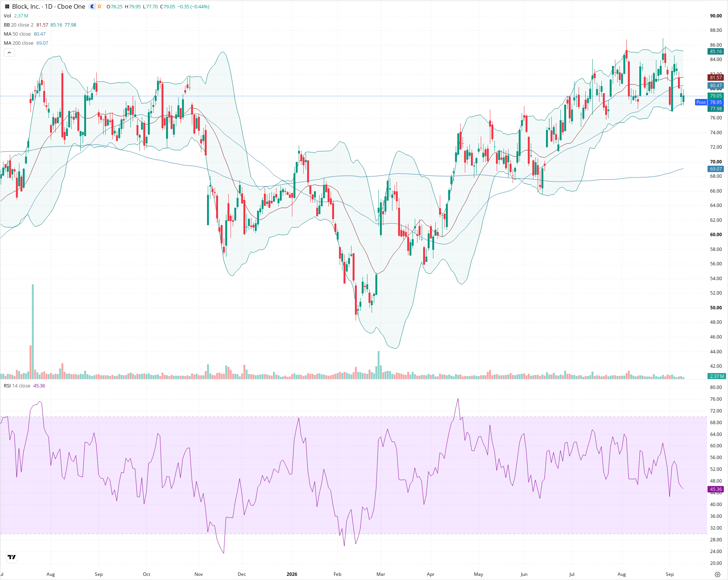This screenshot has width=728, height=580.
Task: Click the 2.37 M volume scale label
Action: 717,376
